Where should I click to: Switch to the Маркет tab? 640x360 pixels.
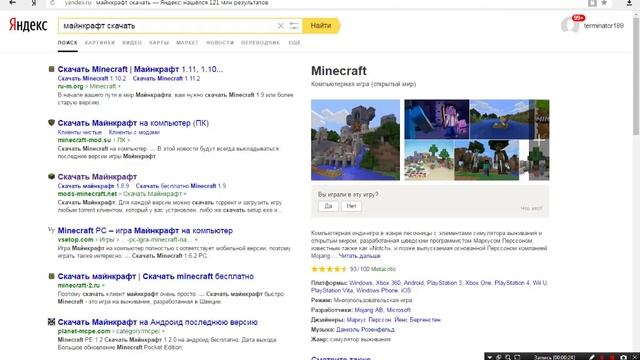pos(187,42)
